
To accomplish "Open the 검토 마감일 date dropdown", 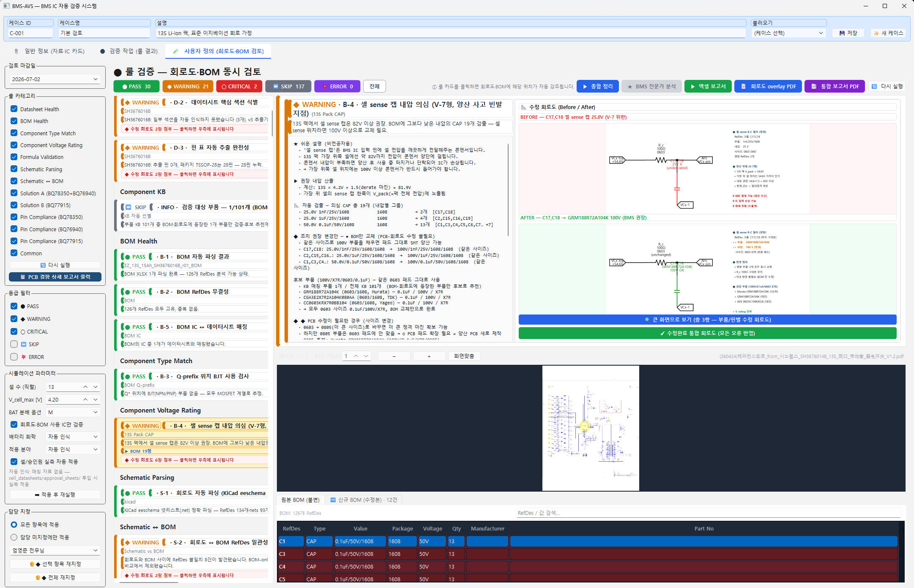I will click(96, 79).
